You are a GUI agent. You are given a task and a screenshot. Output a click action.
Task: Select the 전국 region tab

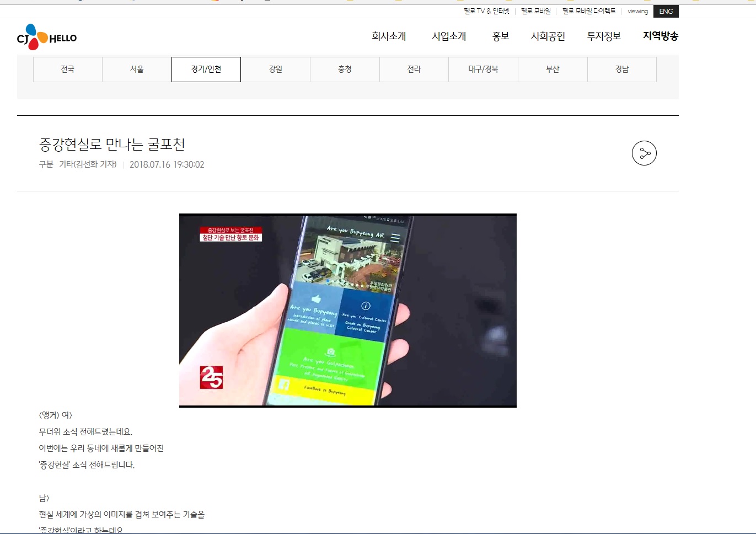[68, 70]
